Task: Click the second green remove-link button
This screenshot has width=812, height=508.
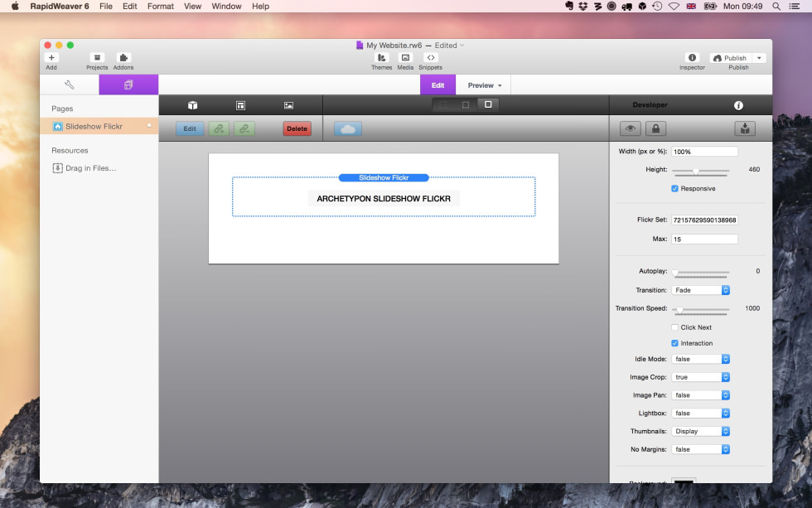Action: click(x=244, y=128)
